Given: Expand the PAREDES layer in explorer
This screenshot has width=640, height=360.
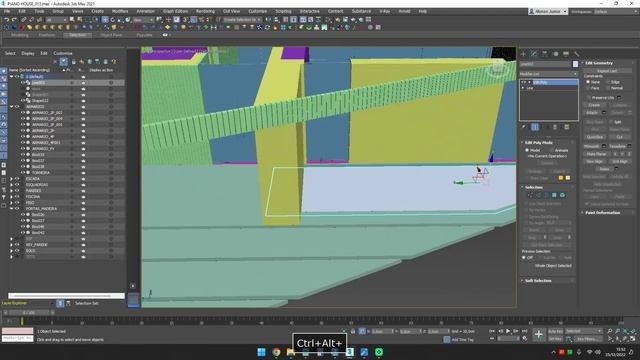Looking at the screenshot, I should pos(11,191).
